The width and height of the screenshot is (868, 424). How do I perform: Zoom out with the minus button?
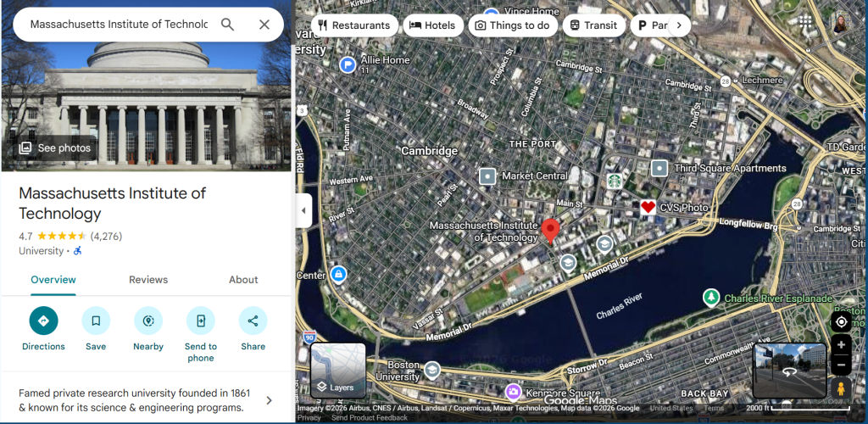click(x=842, y=365)
